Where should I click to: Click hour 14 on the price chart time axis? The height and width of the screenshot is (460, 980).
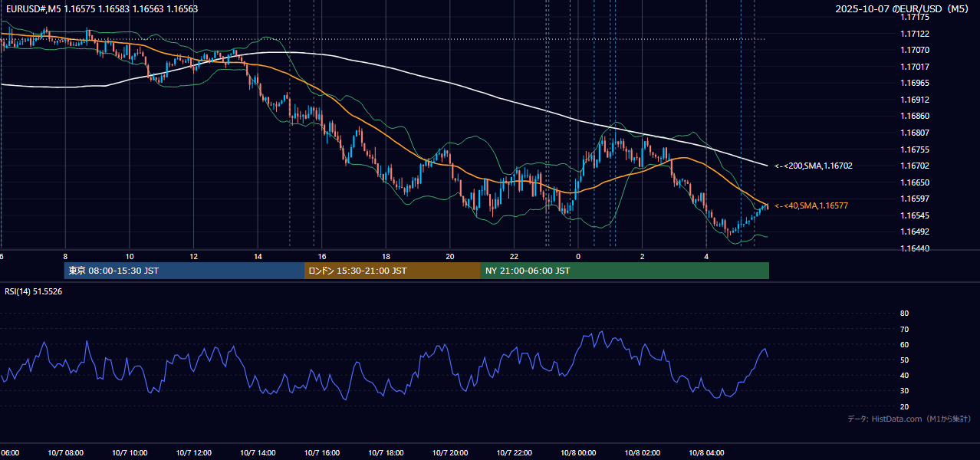[258, 256]
